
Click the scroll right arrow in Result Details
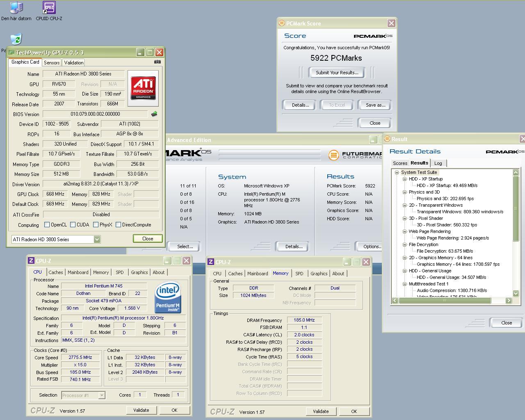click(509, 301)
